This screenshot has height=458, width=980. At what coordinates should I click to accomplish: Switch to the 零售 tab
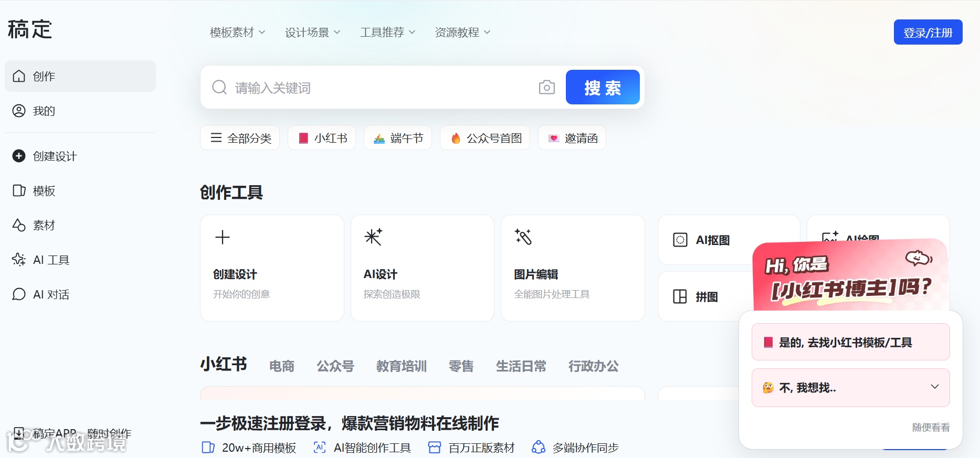click(x=461, y=366)
